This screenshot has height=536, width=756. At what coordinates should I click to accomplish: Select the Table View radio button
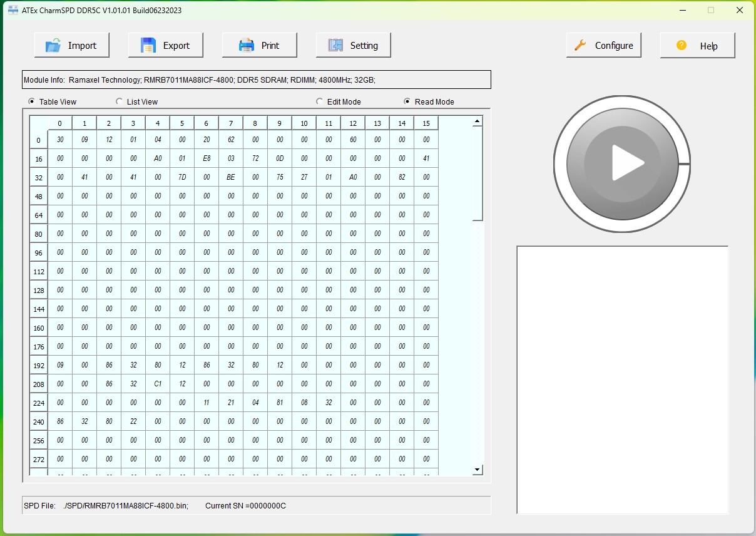[31, 101]
